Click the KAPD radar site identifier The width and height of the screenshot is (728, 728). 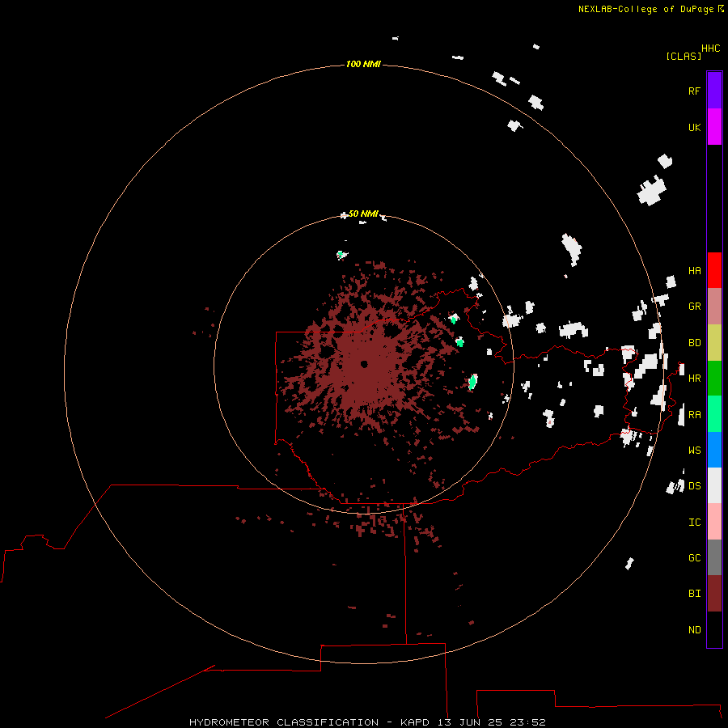pyautogui.click(x=415, y=722)
